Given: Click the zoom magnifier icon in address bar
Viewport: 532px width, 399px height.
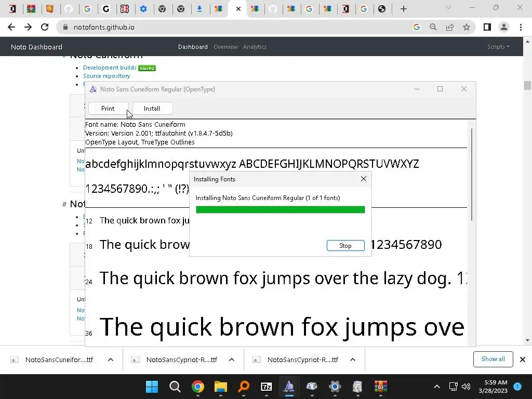Looking at the screenshot, I should [x=433, y=27].
